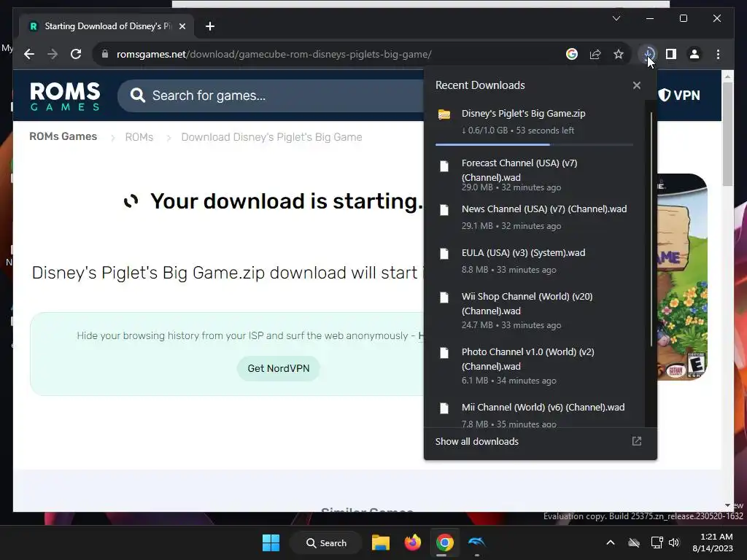This screenshot has width=747, height=560.
Task: Reload the current page
Action: [x=76, y=54]
